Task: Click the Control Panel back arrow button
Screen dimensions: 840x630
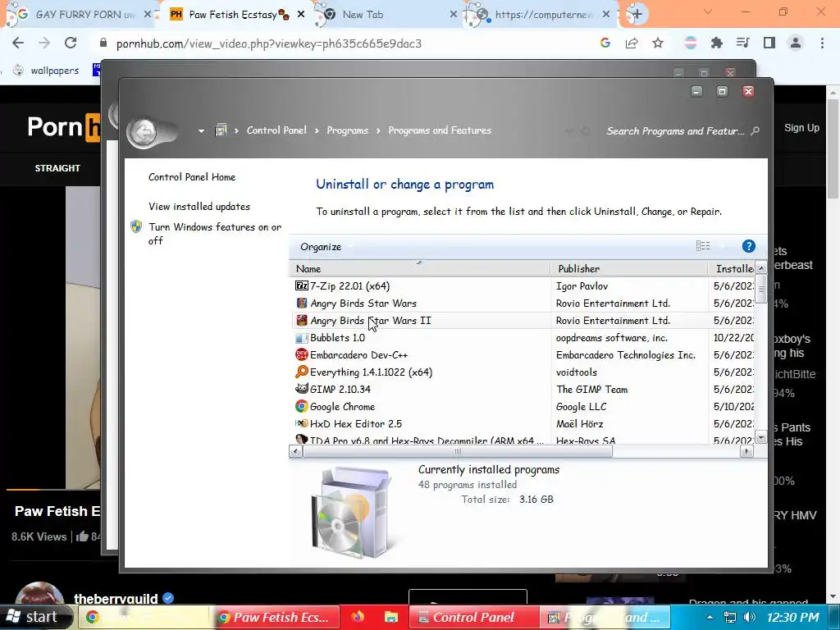Action: (x=143, y=132)
